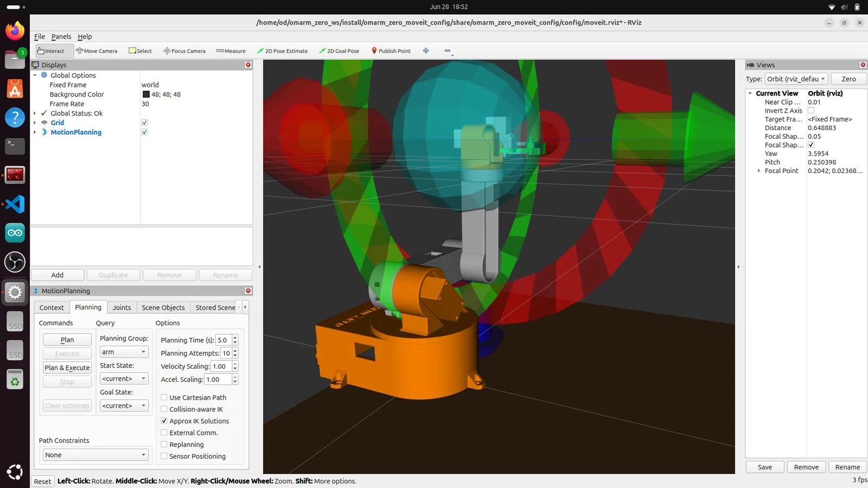The height and width of the screenshot is (488, 868).
Task: Close the Displays panel
Action: point(248,65)
